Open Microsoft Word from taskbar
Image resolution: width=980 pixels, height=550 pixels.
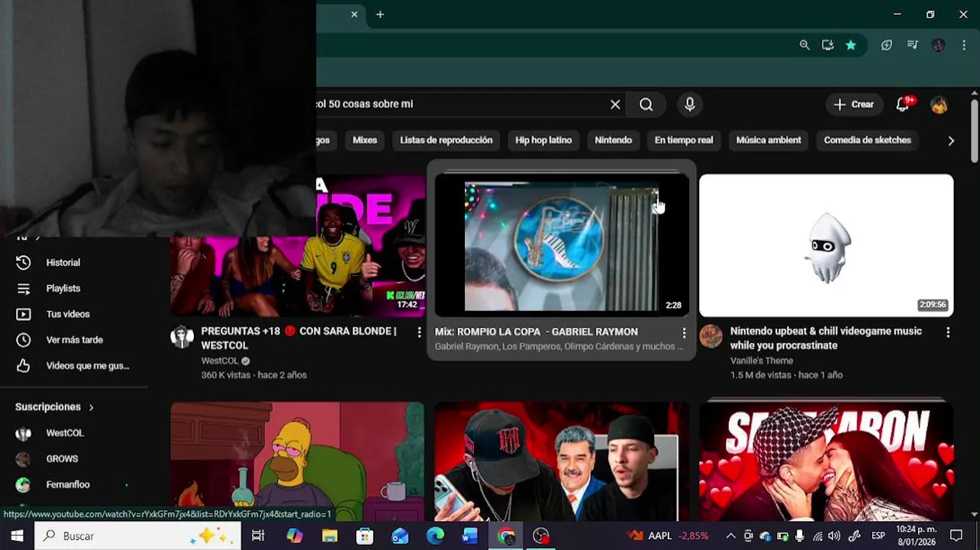469,535
